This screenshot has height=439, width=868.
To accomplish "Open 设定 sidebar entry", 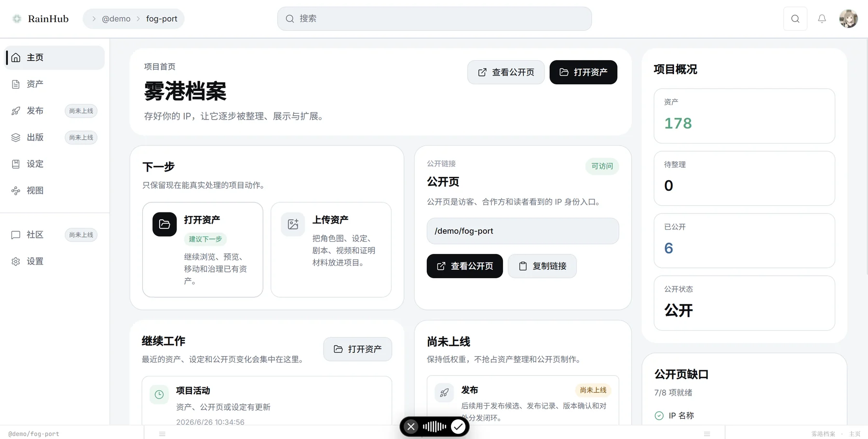I will click(54, 164).
